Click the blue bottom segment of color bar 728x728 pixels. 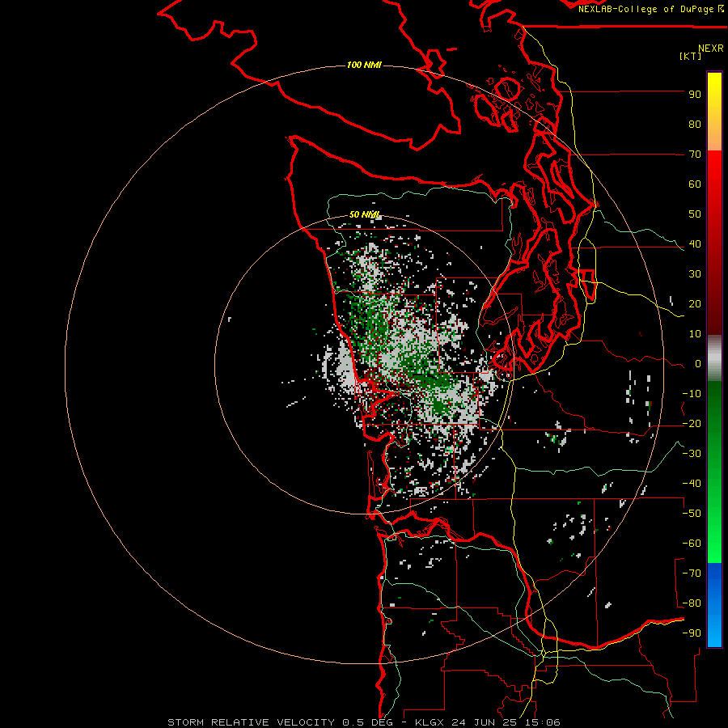714,605
